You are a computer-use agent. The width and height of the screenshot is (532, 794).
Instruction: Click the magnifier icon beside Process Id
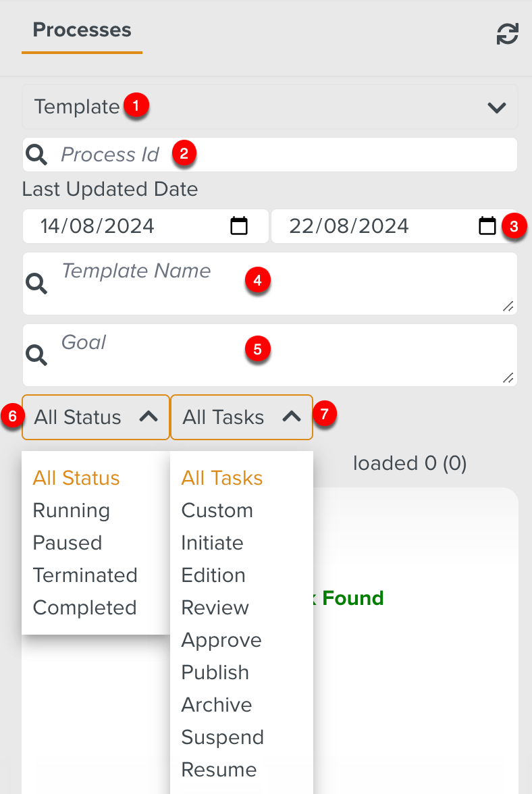pyautogui.click(x=36, y=155)
